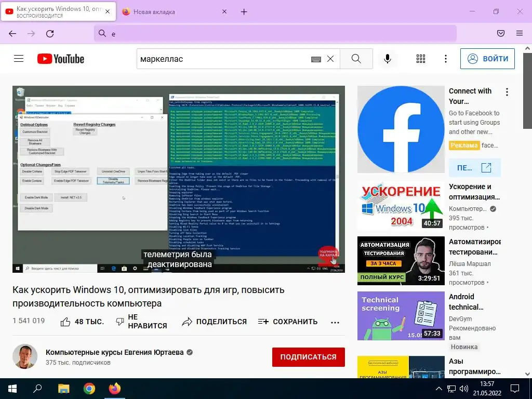Launch Chrome from the taskbar

[x=89, y=389]
